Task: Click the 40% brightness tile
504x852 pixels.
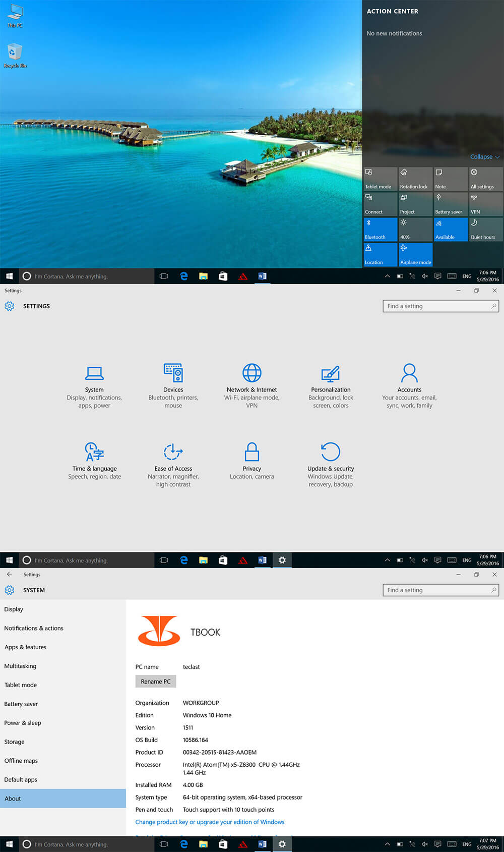Action: click(x=416, y=230)
